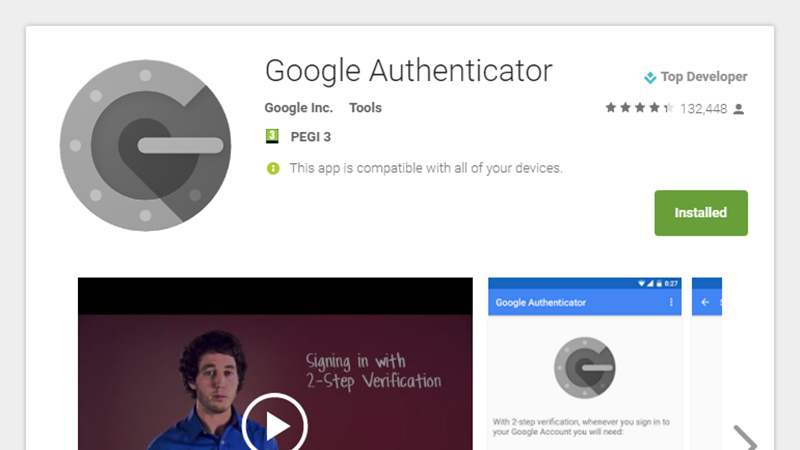Open the partially visible second screenshot

(707, 364)
